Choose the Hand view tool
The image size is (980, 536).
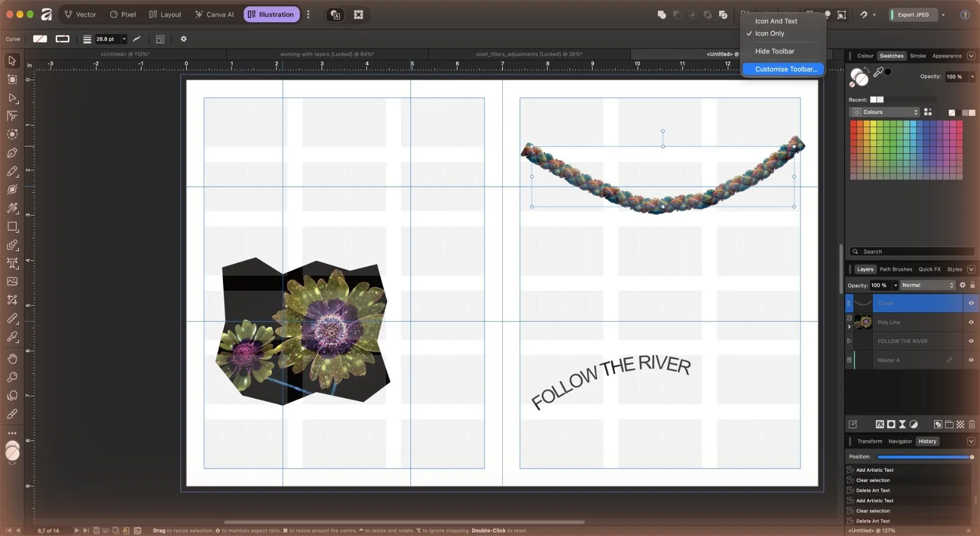[x=12, y=358]
